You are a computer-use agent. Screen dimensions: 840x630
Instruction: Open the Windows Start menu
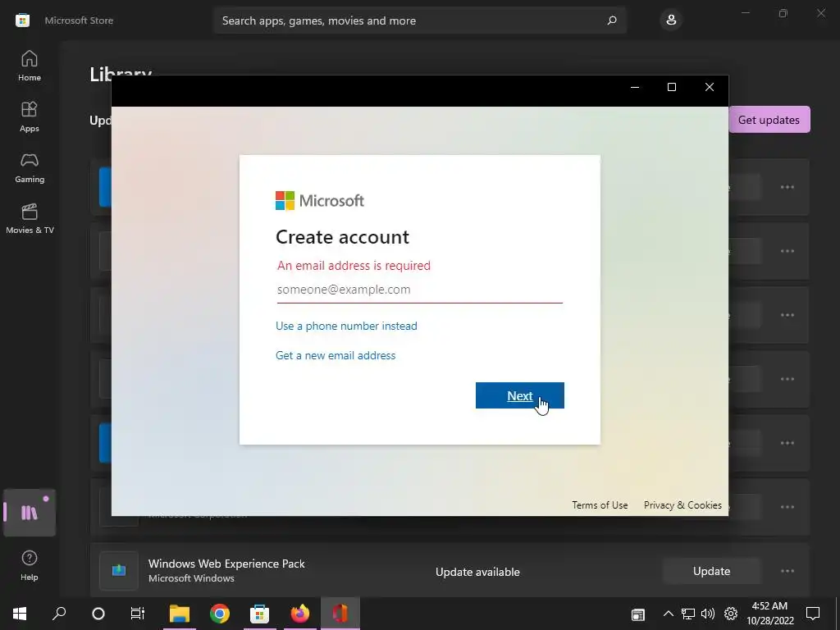point(20,614)
